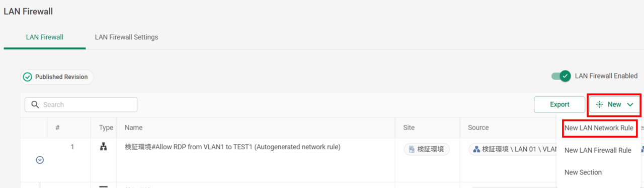Click the network rule type icon in row 1

103,148
